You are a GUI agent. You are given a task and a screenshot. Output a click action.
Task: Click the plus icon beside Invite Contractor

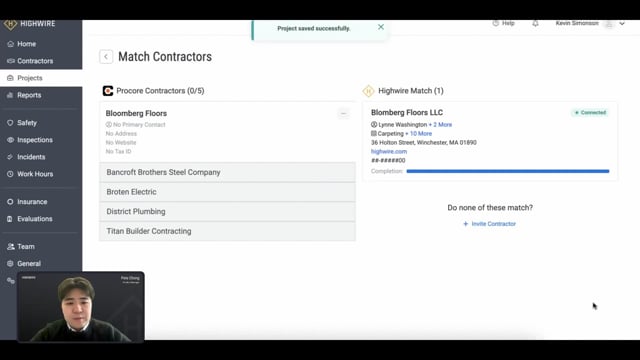465,224
